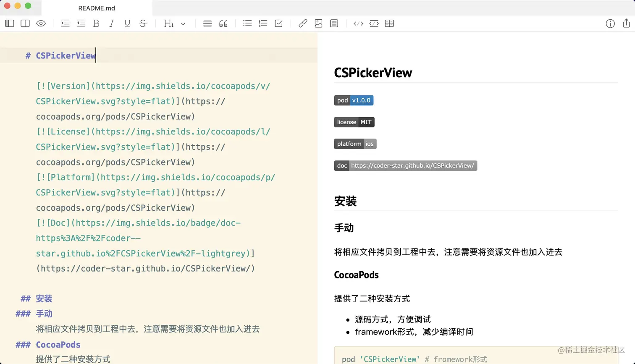
Task: Click the bullet '源码方式，方便调试' in preview
Action: tap(393, 319)
